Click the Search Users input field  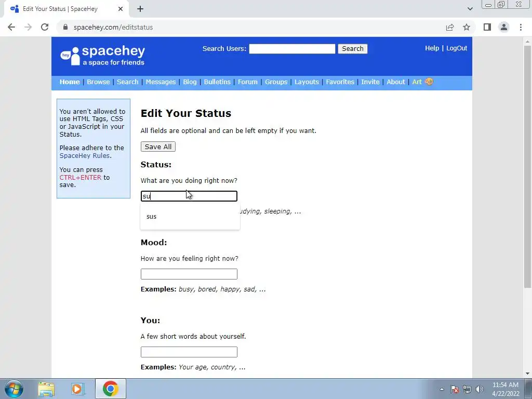click(x=292, y=48)
